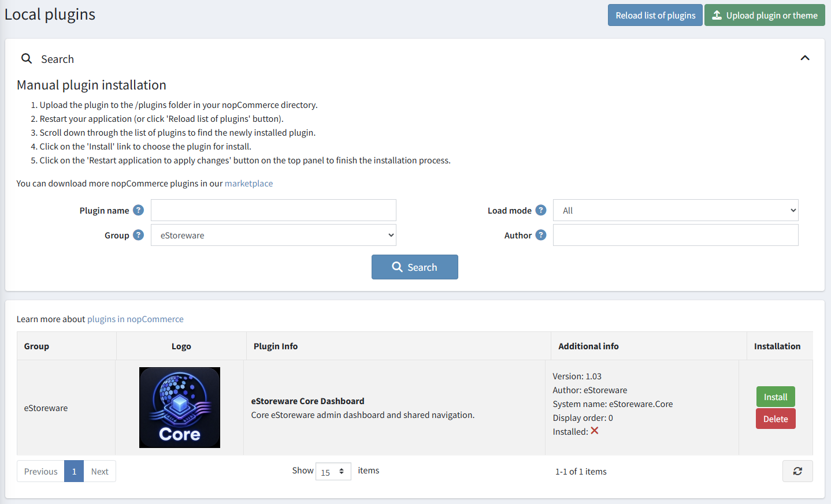Click the Author: eStoreware text in the table
The image size is (831, 504).
click(x=590, y=390)
